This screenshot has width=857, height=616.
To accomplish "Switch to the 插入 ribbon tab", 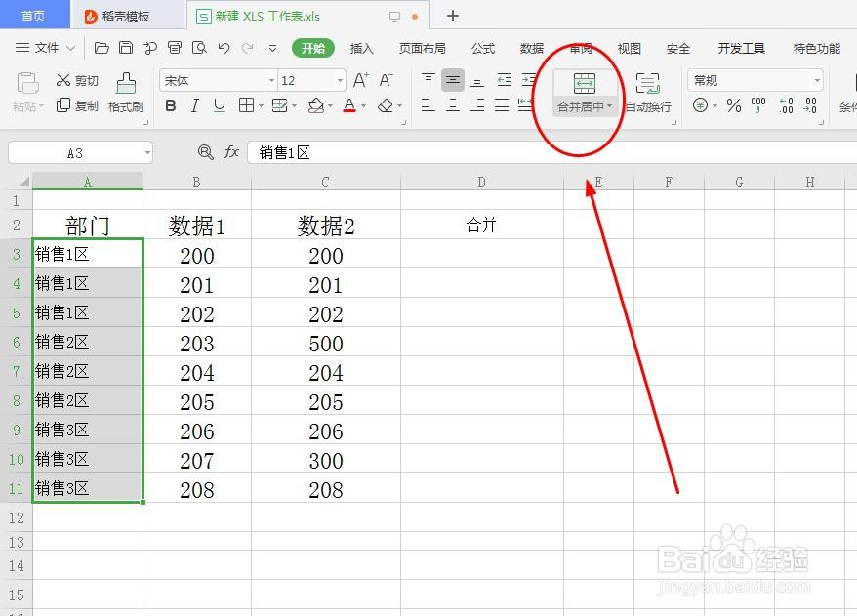I will click(x=360, y=48).
